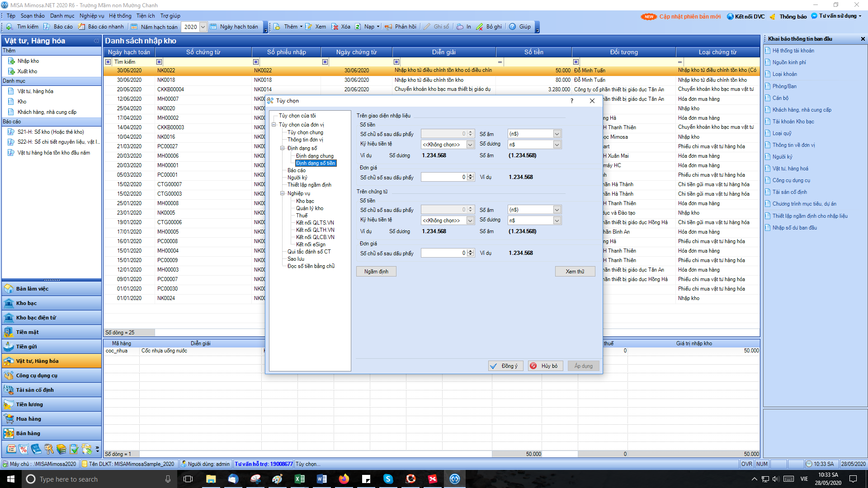Viewport: 868px width, 488px height.
Task: Open Word from the Windows taskbar
Action: (x=322, y=479)
